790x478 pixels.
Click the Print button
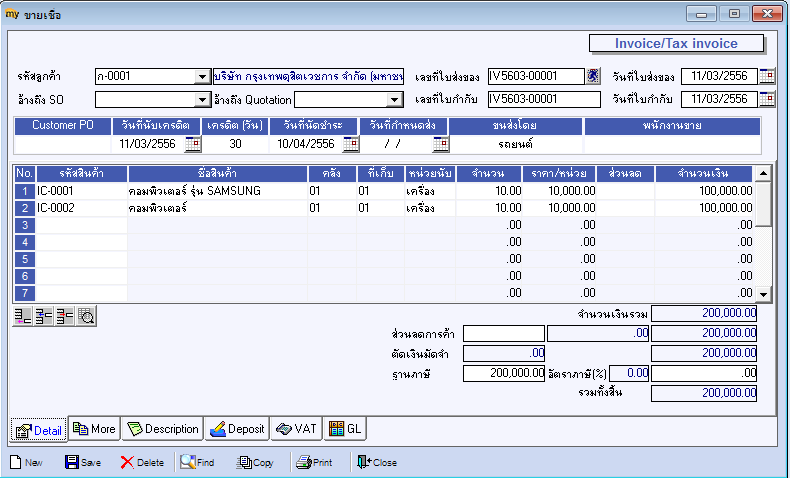point(313,463)
